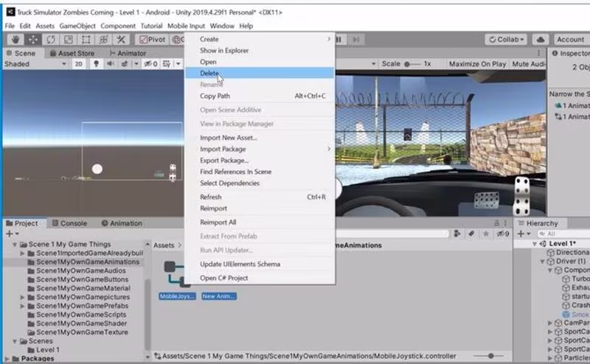590x364 pixels.
Task: Switch to the Animator tab
Action: 128,53
